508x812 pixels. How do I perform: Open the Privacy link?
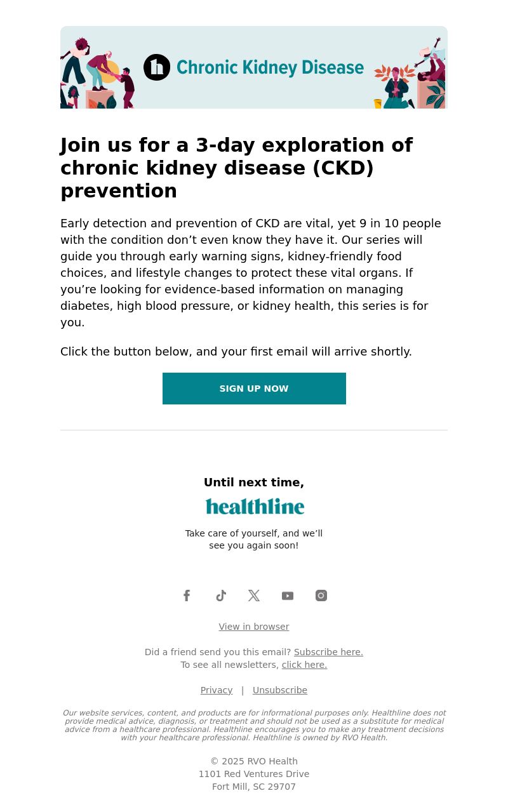pos(217,690)
